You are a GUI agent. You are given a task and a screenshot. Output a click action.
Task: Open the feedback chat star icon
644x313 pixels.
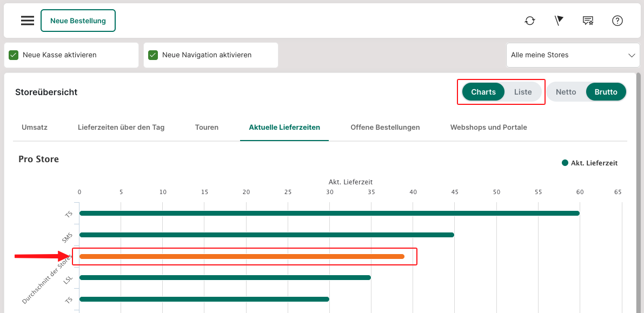click(x=588, y=21)
